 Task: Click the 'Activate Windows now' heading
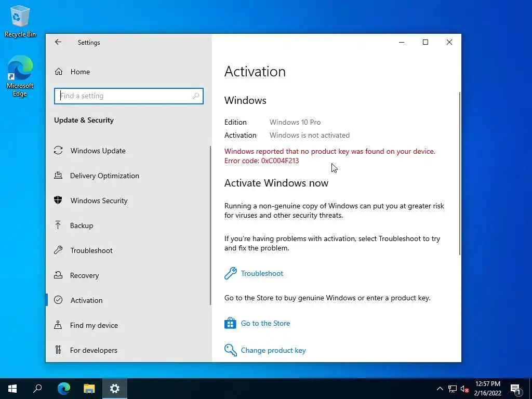276,183
